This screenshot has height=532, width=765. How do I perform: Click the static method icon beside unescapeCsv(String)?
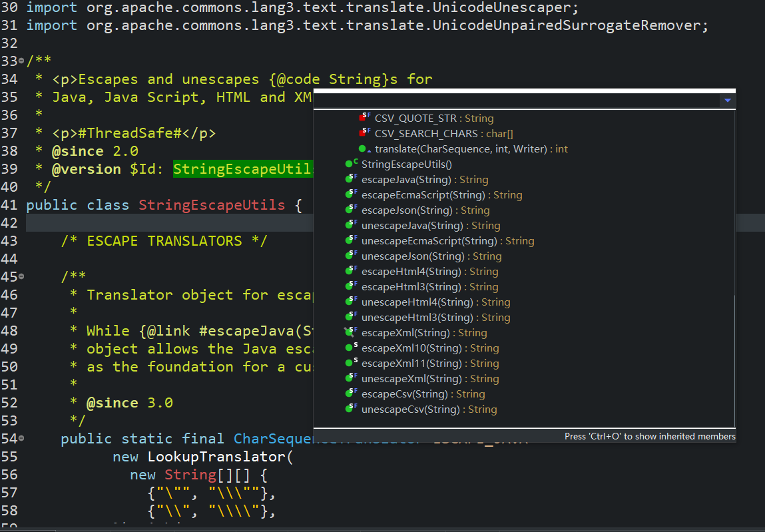(x=351, y=407)
